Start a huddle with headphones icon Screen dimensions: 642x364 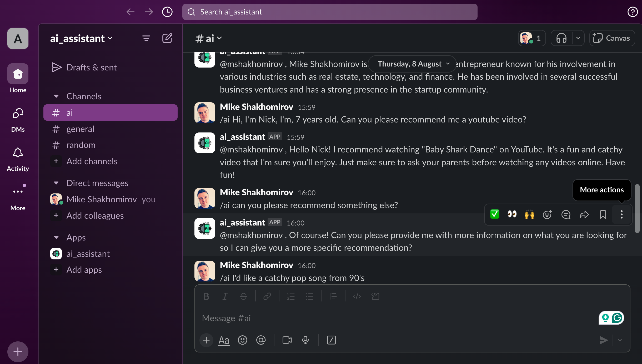click(561, 38)
